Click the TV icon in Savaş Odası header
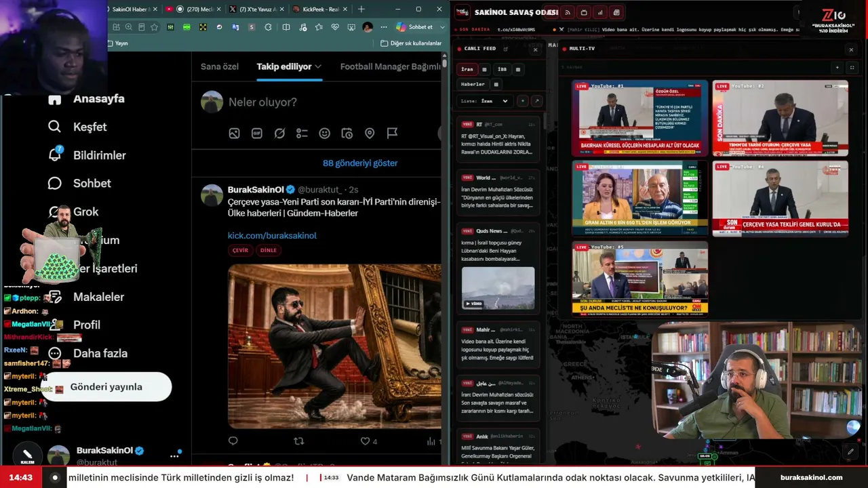This screenshot has height=488, width=868. pyautogui.click(x=584, y=12)
